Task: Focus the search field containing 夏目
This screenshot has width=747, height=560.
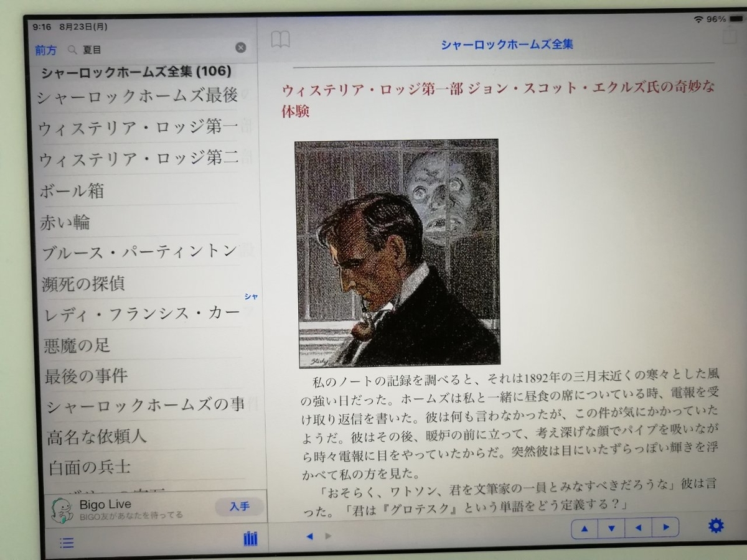Action: [x=157, y=49]
